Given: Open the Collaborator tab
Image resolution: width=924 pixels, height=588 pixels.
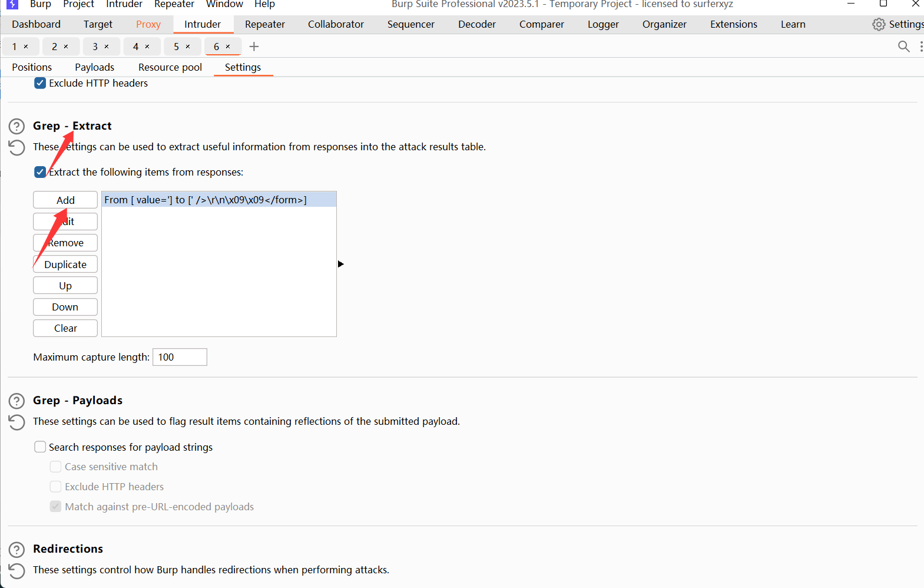Looking at the screenshot, I should click(x=336, y=24).
